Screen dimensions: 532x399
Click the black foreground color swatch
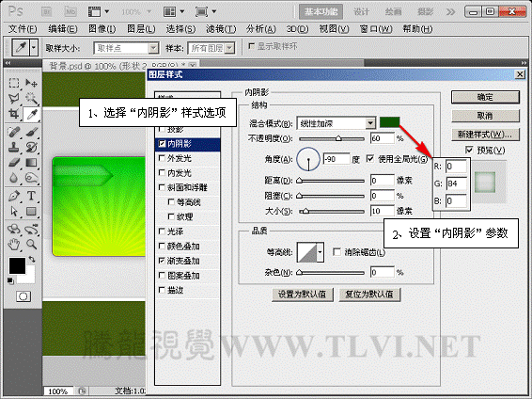(x=17, y=265)
